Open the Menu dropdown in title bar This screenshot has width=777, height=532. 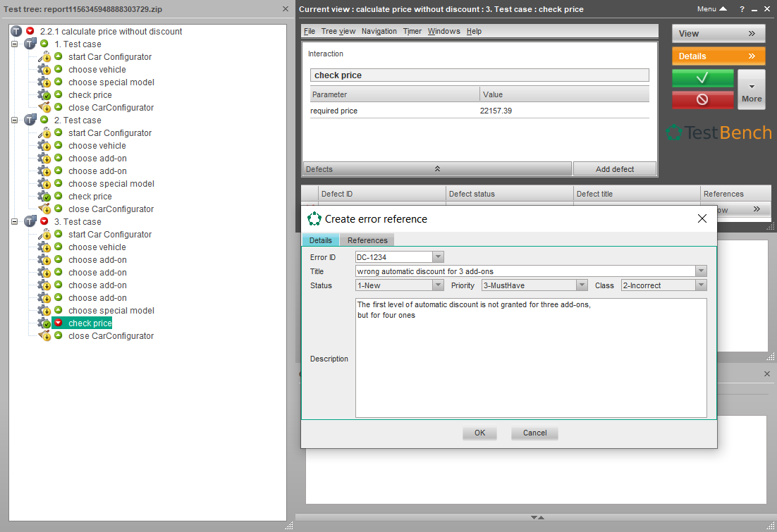click(711, 9)
